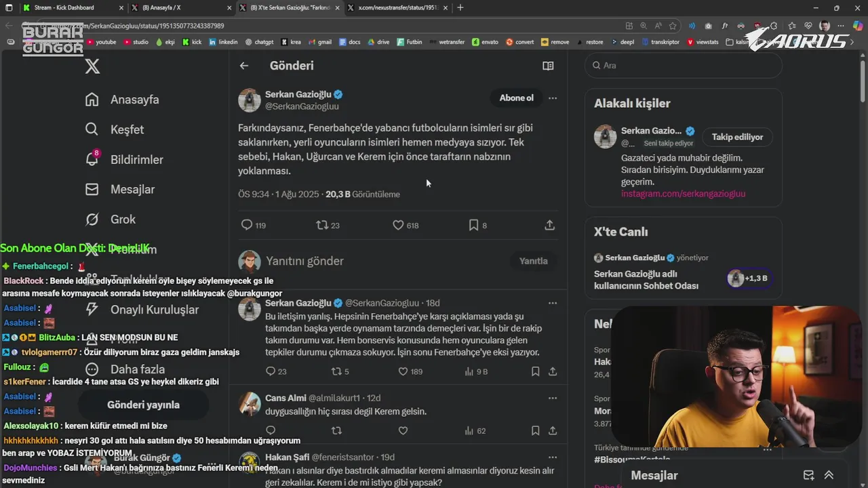Open the instagram.com/serkangazioglu link
This screenshot has width=868, height=488.
coord(683,194)
